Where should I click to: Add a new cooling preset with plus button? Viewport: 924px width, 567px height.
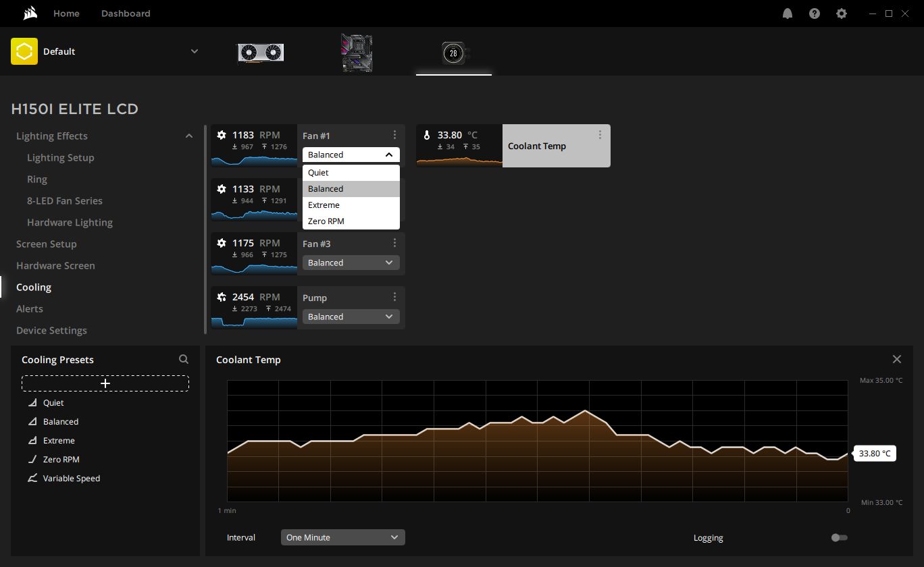point(105,383)
